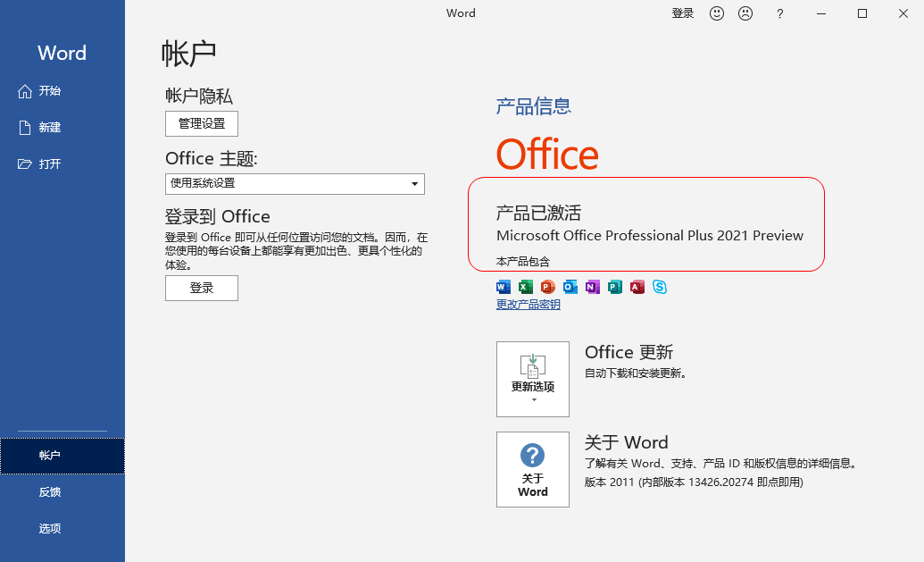The image size is (924, 562).
Task: Open the Access icon
Action: [637, 287]
